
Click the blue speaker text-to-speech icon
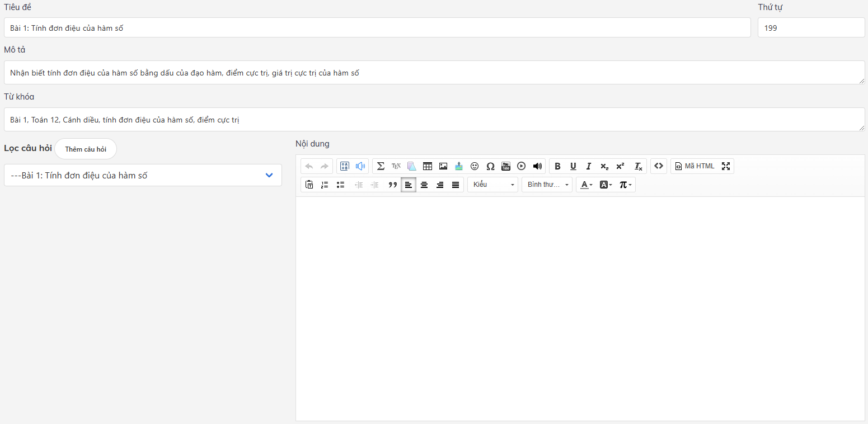pyautogui.click(x=360, y=166)
